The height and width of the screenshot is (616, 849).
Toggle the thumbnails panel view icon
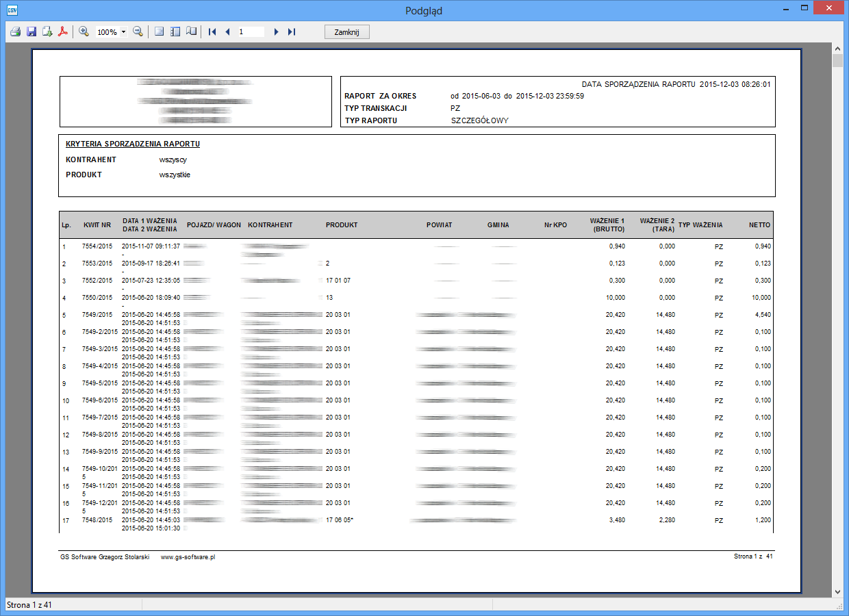coord(175,31)
